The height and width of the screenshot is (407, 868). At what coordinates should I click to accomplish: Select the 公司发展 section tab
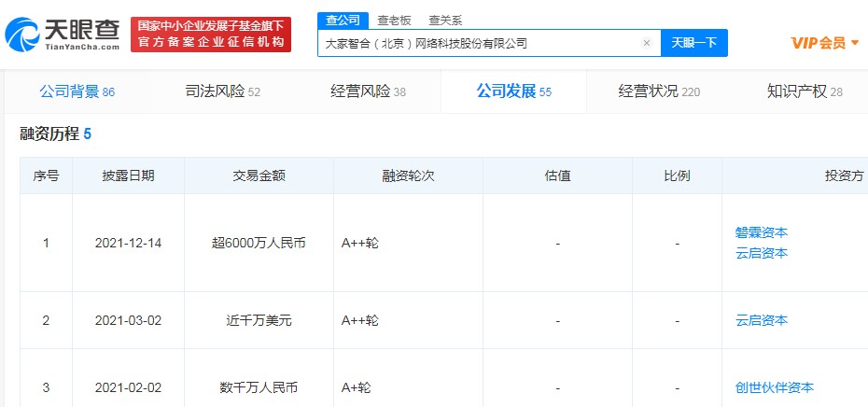tap(513, 91)
